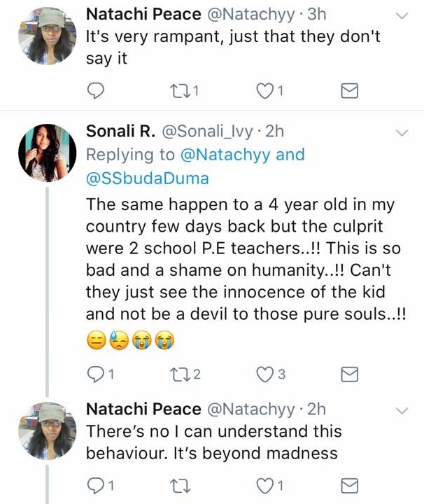The image size is (424, 504).
Task: Open dropdown arrow on last Natachi tweet
Action: pos(403,410)
